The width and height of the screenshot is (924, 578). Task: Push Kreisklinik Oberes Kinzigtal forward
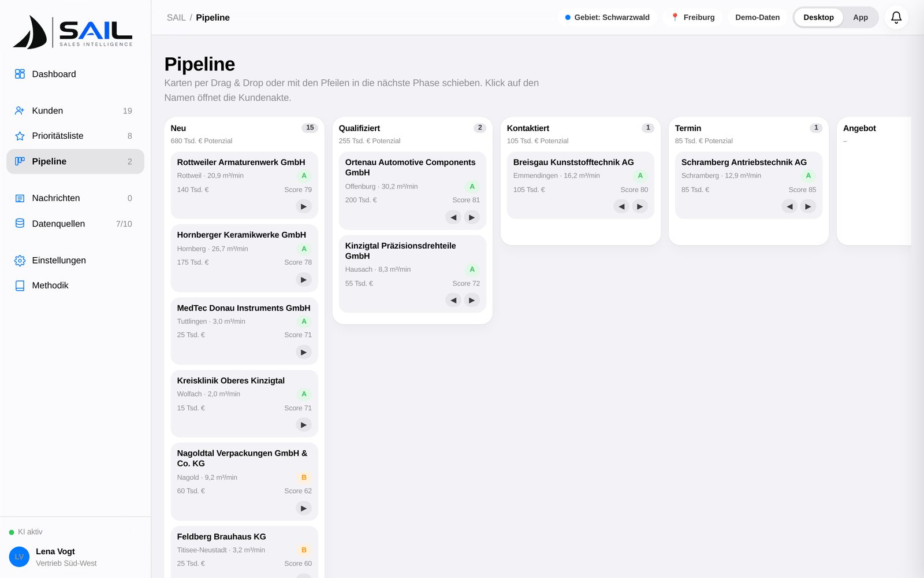click(x=304, y=425)
